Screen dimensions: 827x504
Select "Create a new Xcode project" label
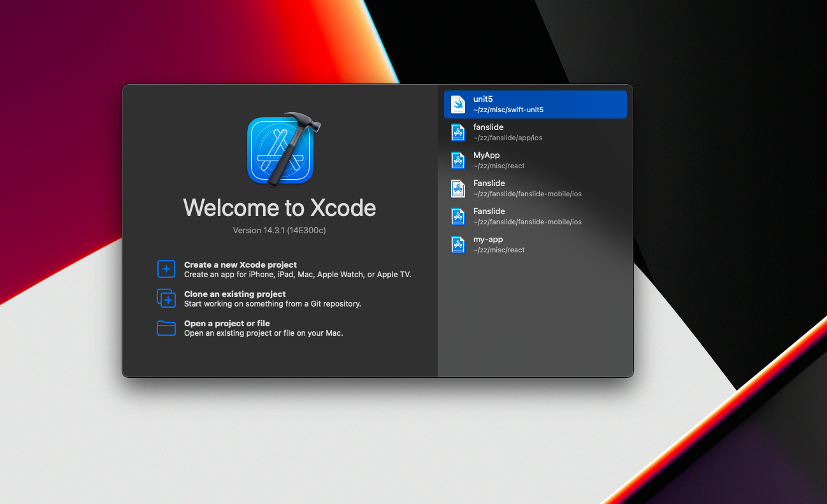(x=240, y=264)
